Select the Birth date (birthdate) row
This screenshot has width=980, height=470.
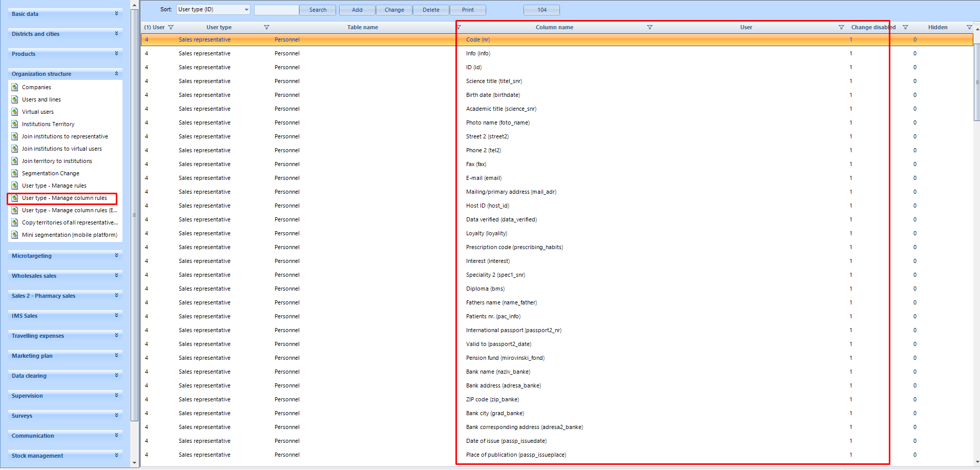pos(493,95)
